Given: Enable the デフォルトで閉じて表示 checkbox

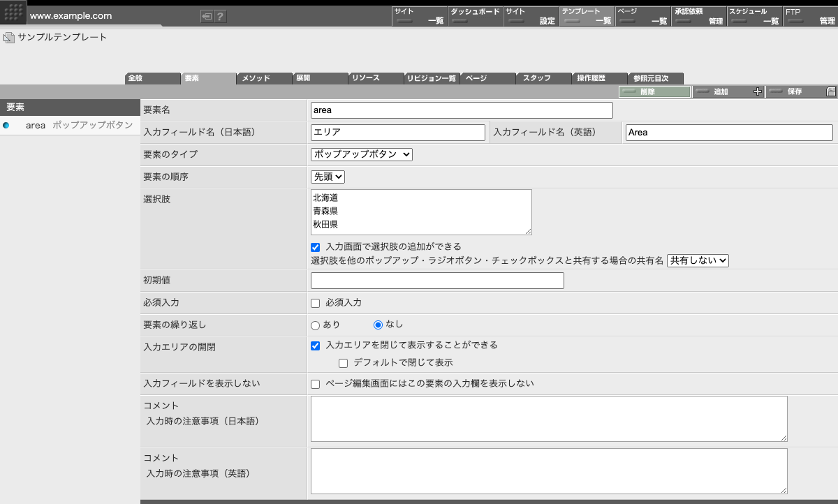Looking at the screenshot, I should (x=343, y=363).
